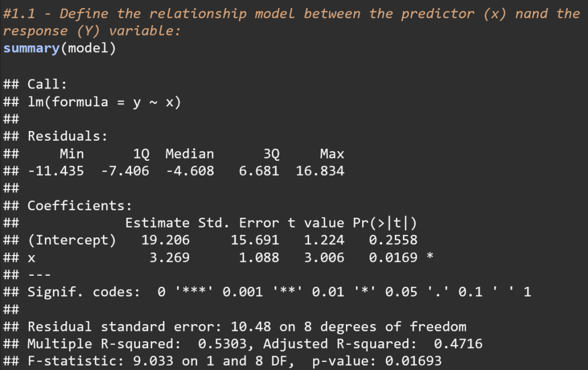Screen dimensions: 588x370
Task: Click the Adjusted R-squared value 0.4716
Action: tap(458, 344)
